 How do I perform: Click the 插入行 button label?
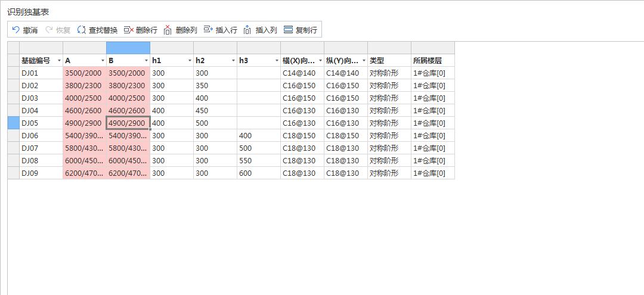point(227,30)
